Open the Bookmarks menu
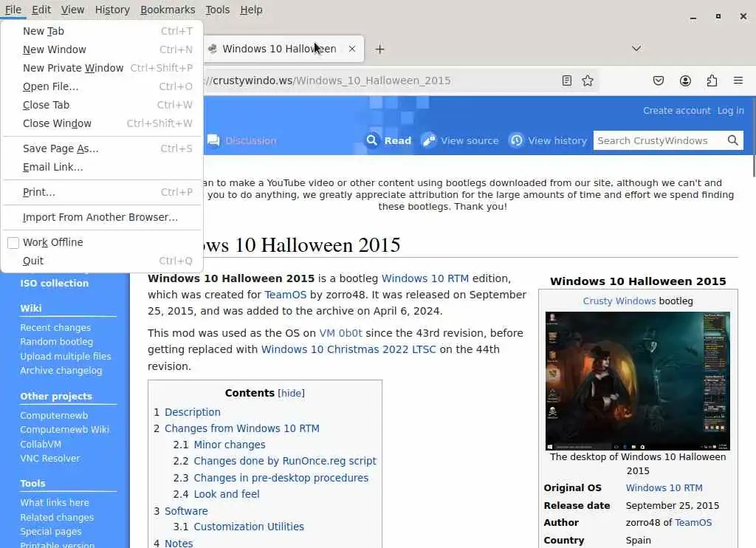 [168, 10]
